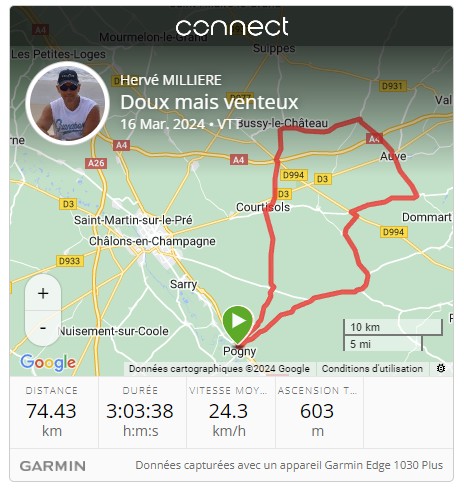Open the Conditions d'utilisation link

[x=372, y=369]
